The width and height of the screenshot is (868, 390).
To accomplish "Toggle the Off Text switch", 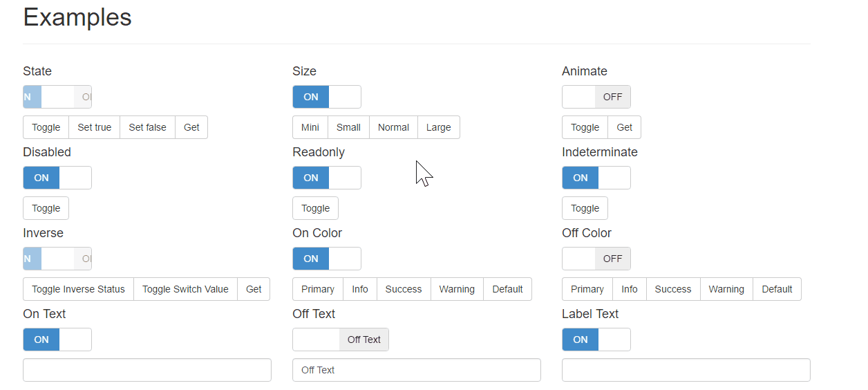I will 341,340.
